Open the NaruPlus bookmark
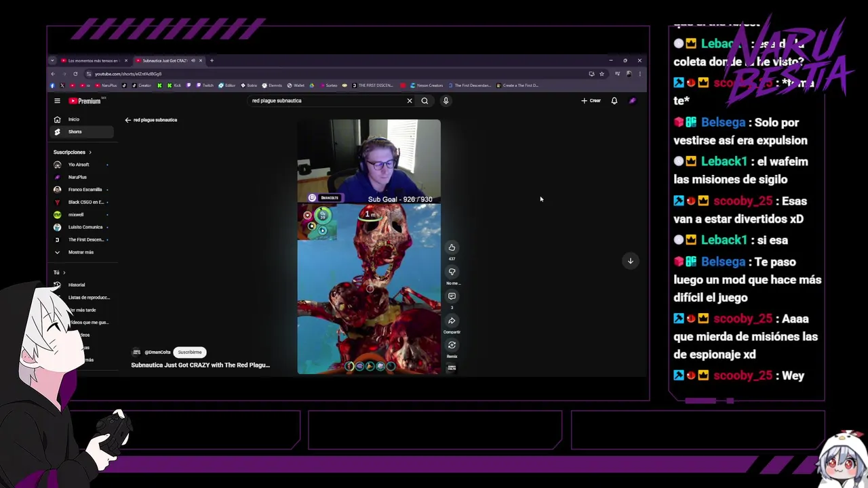The width and height of the screenshot is (868, 488). pyautogui.click(x=106, y=85)
